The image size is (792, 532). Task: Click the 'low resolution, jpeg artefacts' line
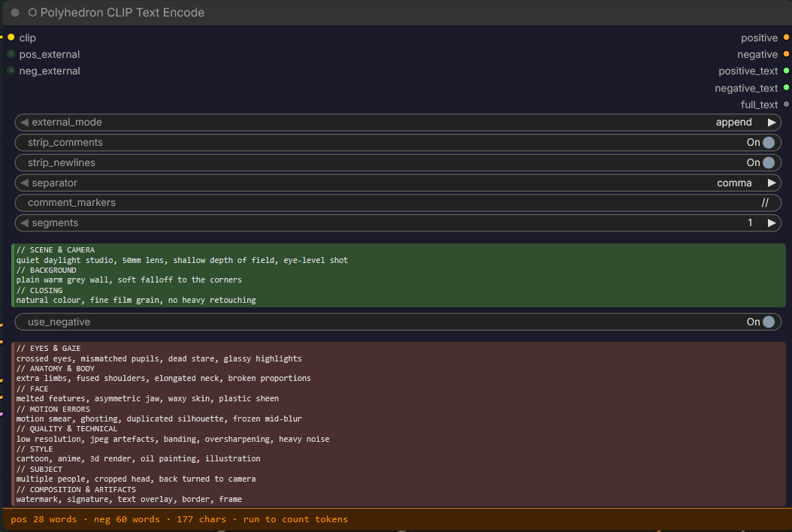[173, 439]
